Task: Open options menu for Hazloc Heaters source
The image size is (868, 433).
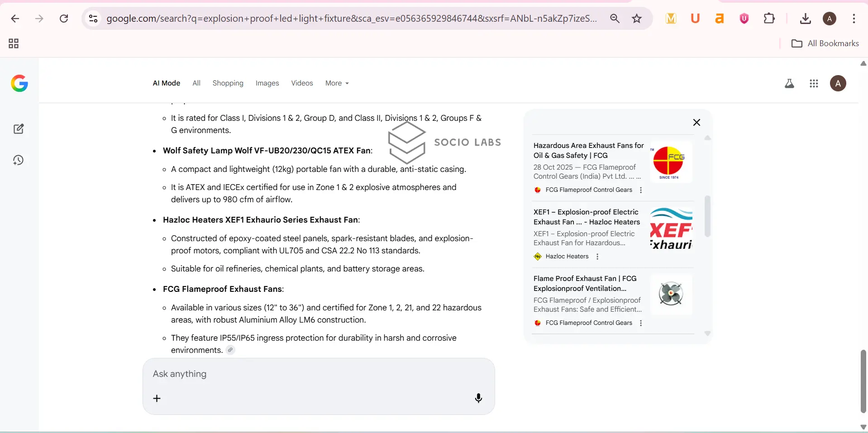Action: tap(597, 257)
